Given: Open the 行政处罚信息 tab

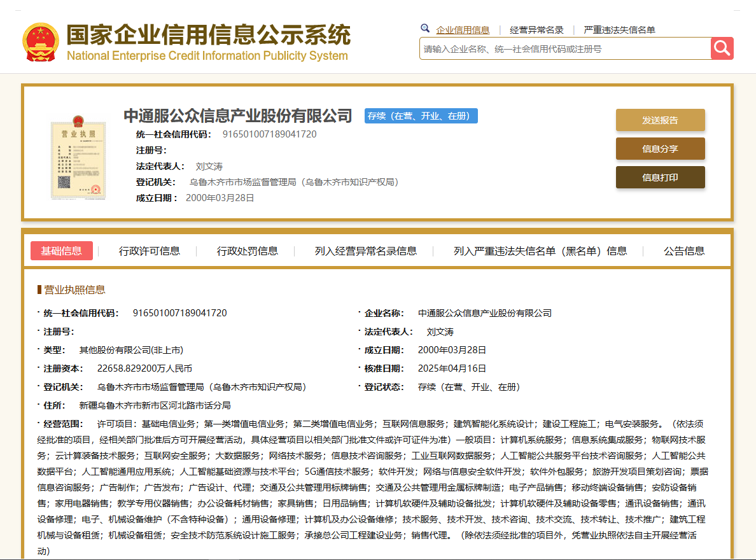Looking at the screenshot, I should (248, 251).
